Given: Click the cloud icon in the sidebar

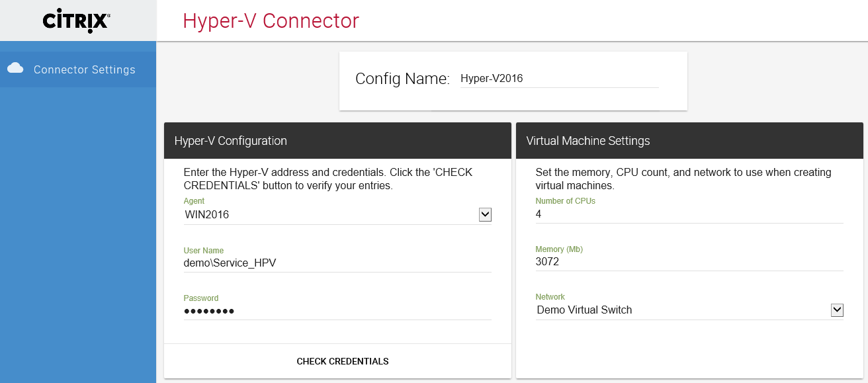Looking at the screenshot, I should (15, 69).
